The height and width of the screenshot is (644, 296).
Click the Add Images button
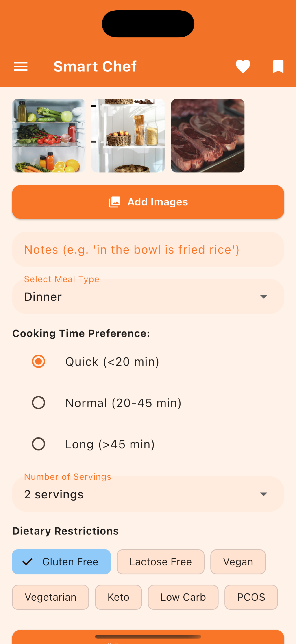click(148, 202)
